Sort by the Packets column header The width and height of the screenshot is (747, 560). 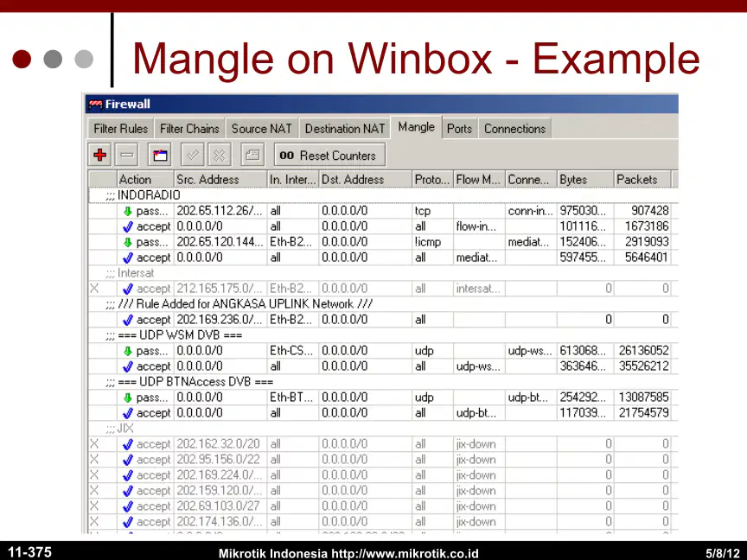(x=642, y=180)
